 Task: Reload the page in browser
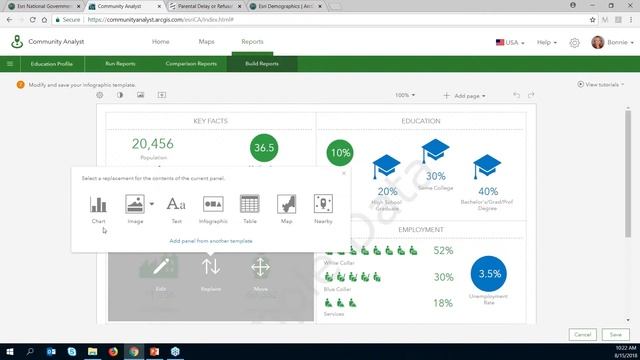[x=32, y=20]
